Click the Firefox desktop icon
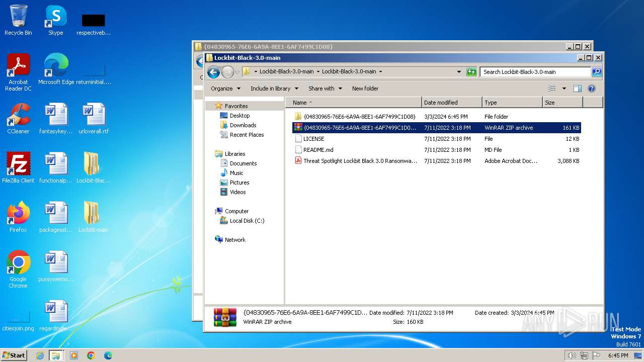 (x=18, y=217)
